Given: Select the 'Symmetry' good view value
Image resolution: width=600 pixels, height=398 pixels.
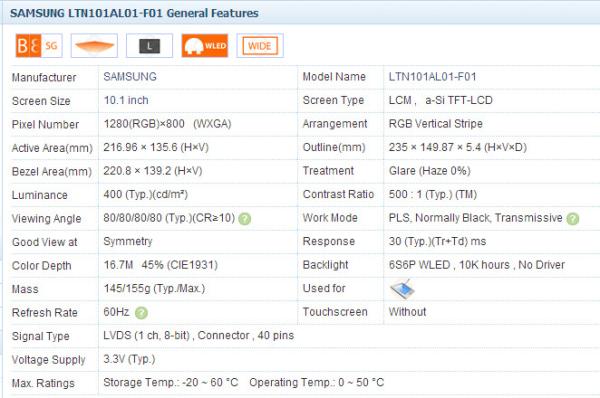Looking at the screenshot, I should [128, 241].
